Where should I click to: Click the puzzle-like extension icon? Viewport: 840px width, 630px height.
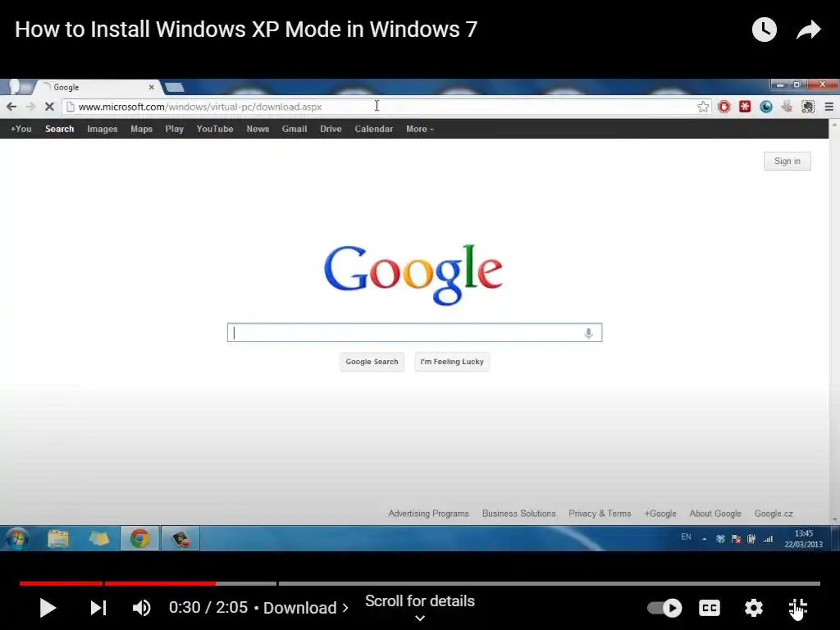(808, 107)
